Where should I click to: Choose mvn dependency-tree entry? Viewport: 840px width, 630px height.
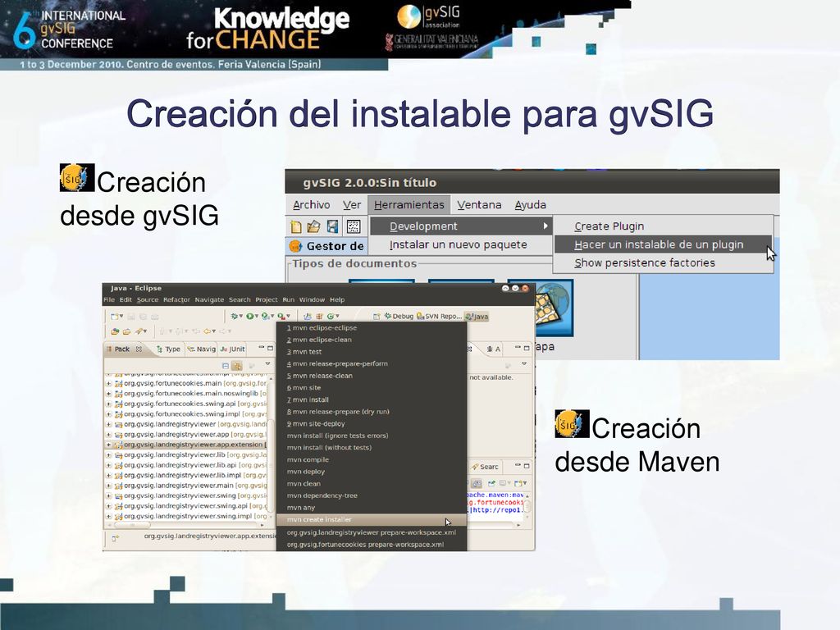coord(372,495)
